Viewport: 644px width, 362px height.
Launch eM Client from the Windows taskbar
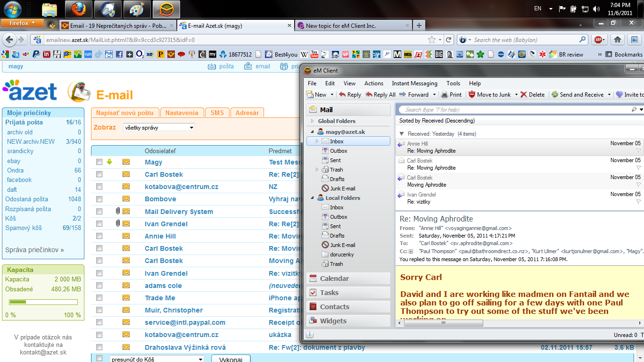tap(167, 9)
